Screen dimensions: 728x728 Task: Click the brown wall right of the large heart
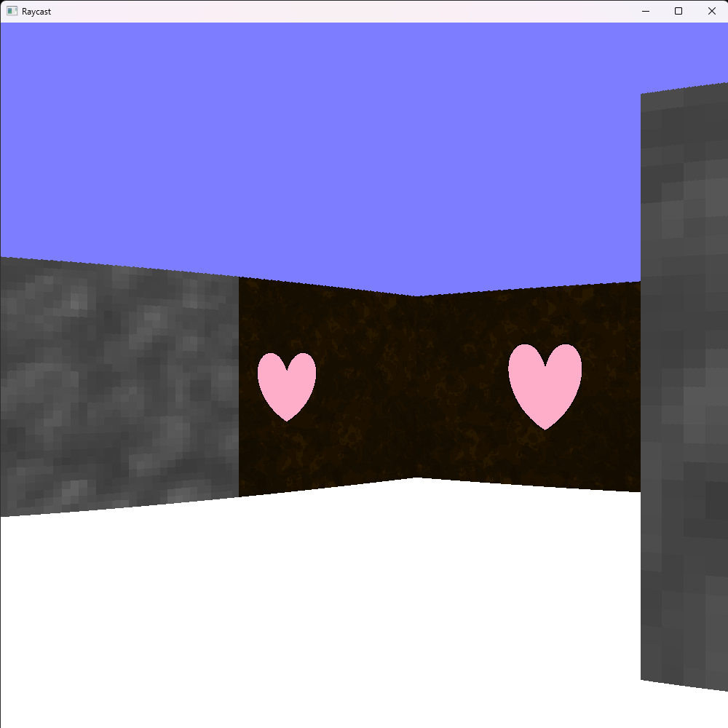click(x=612, y=386)
